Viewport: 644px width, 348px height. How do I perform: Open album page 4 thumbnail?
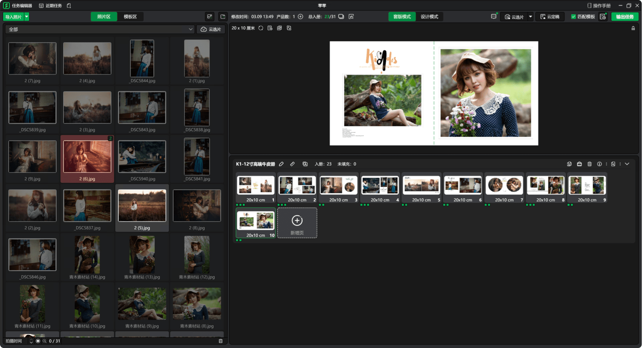(x=380, y=188)
